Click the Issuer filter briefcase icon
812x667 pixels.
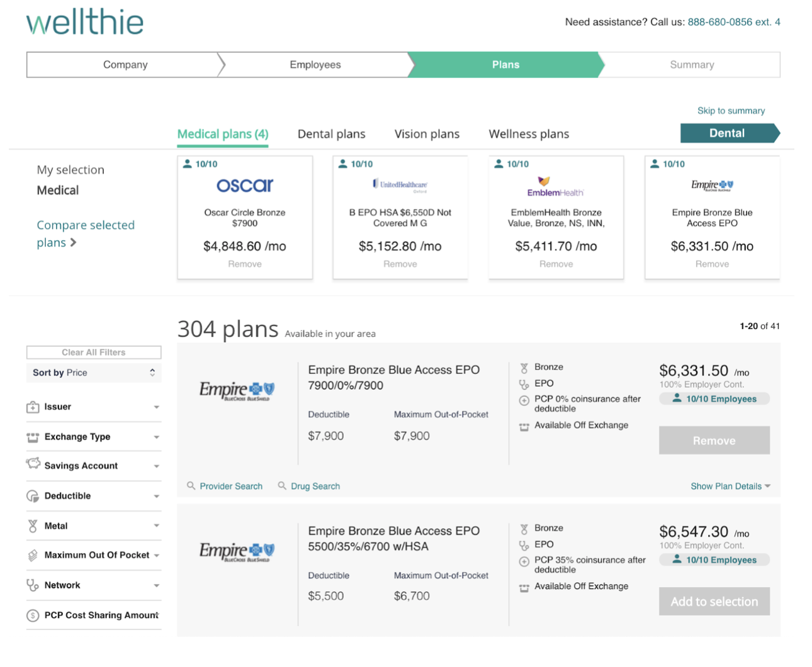click(x=33, y=407)
